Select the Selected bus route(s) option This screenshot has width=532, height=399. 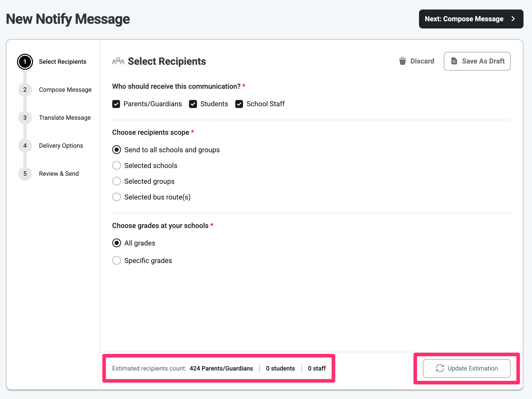[x=116, y=197]
